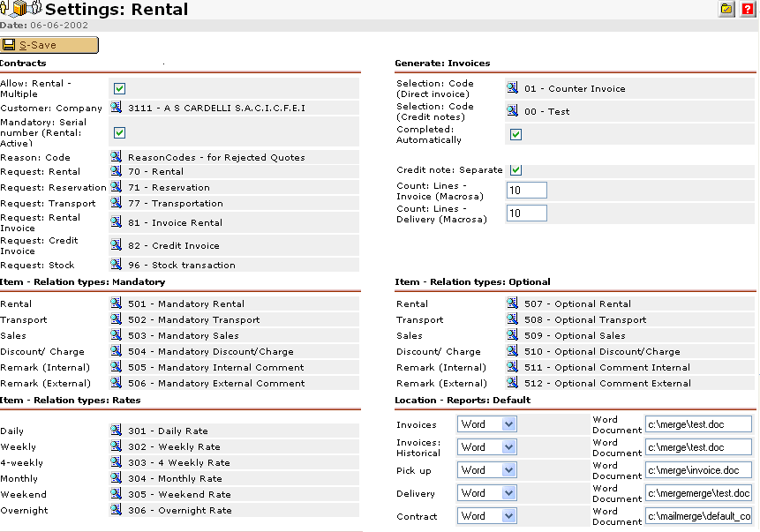Toggle Credit note: Separate checkbox
Viewport: 760px width, 532px height.
pos(516,170)
